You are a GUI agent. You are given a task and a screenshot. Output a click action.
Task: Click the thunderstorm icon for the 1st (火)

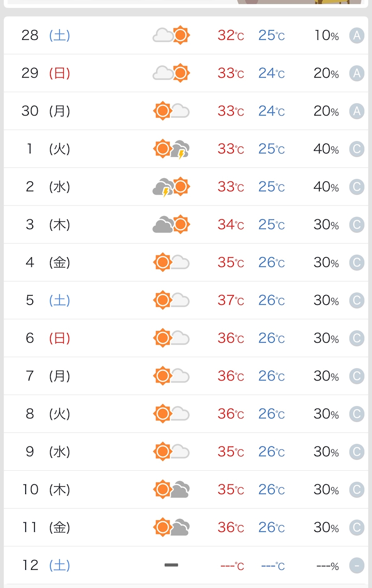tap(171, 149)
